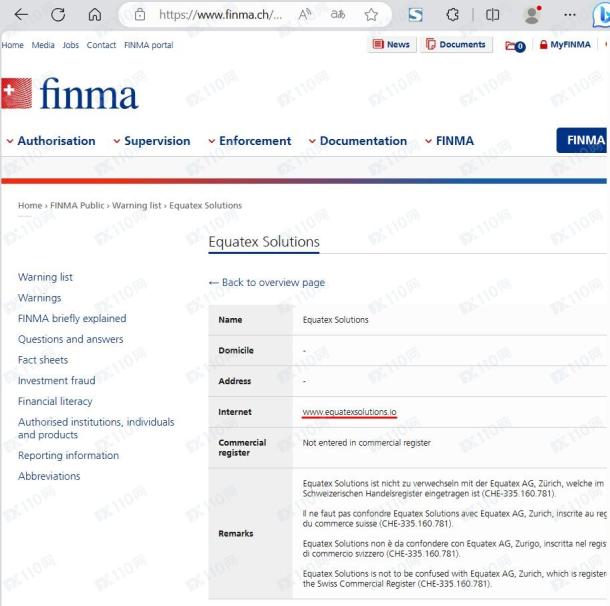Open Fact sheets sidebar item
Viewport: 610px width, 606px height.
pos(43,360)
